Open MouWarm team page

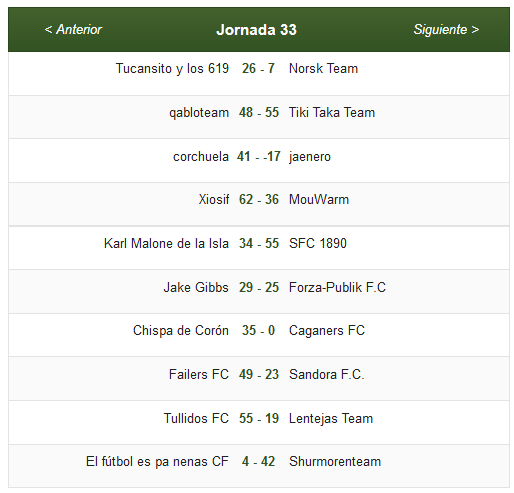click(x=319, y=200)
